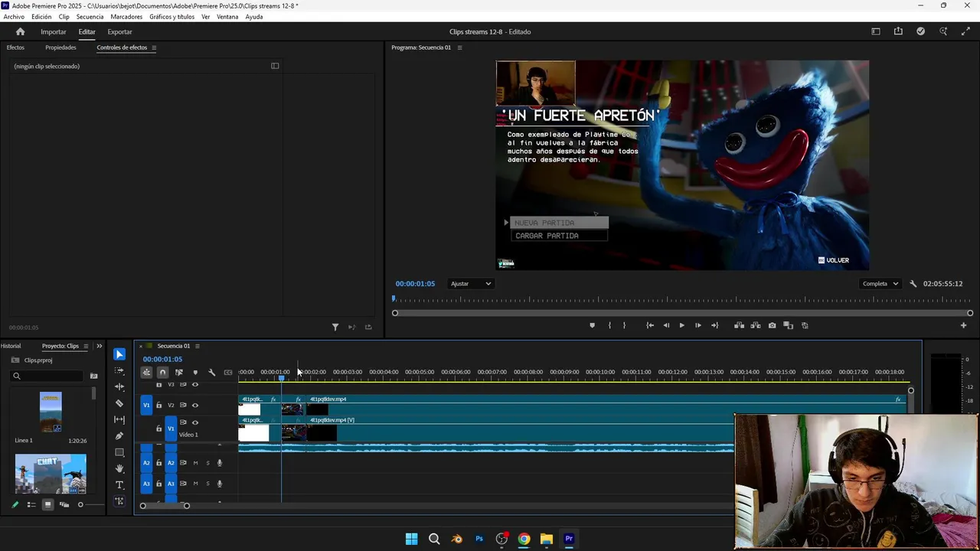Select the Pen tool
Image resolution: width=980 pixels, height=551 pixels.
[119, 436]
